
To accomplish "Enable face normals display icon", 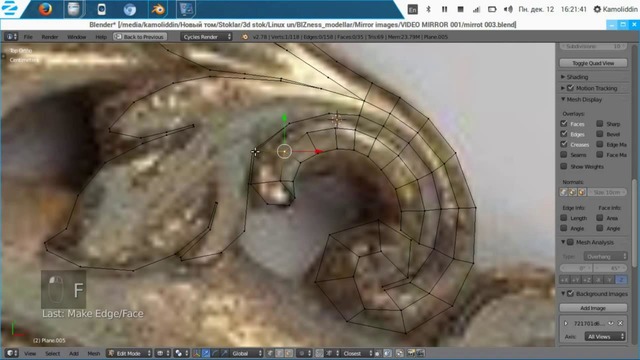I will [582, 192].
